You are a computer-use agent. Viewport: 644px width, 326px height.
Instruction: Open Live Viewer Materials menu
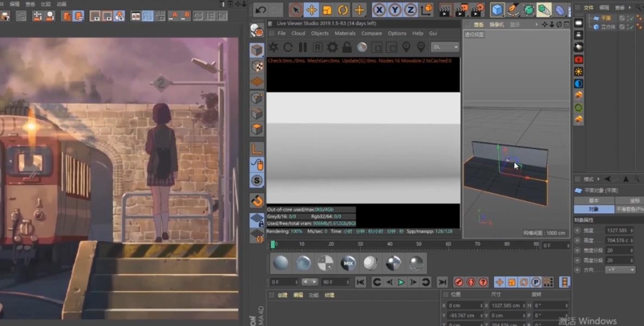coord(345,33)
